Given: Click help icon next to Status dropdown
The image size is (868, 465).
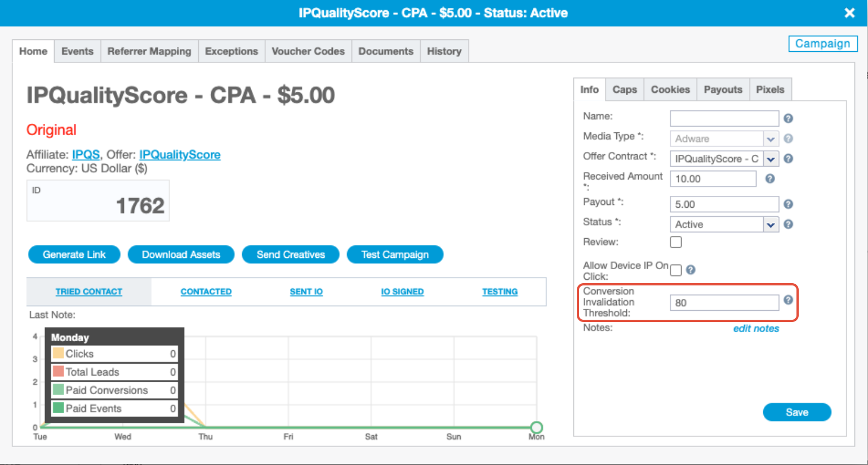Looking at the screenshot, I should 788,224.
